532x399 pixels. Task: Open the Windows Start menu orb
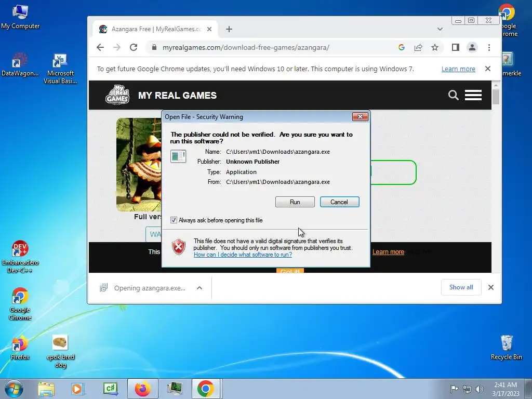pyautogui.click(x=14, y=389)
